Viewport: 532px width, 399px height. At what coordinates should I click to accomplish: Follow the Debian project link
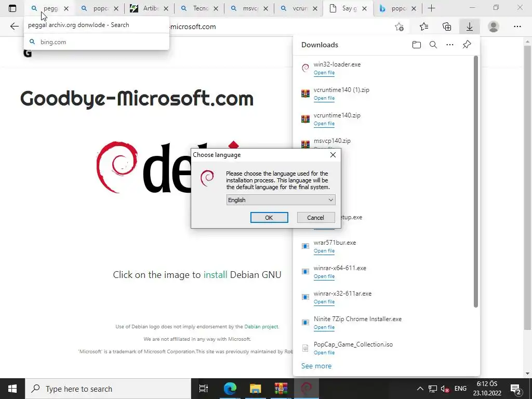[x=261, y=326]
